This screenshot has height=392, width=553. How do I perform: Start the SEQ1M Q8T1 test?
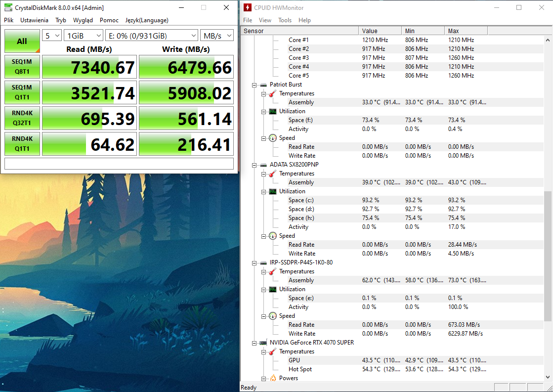(x=22, y=67)
